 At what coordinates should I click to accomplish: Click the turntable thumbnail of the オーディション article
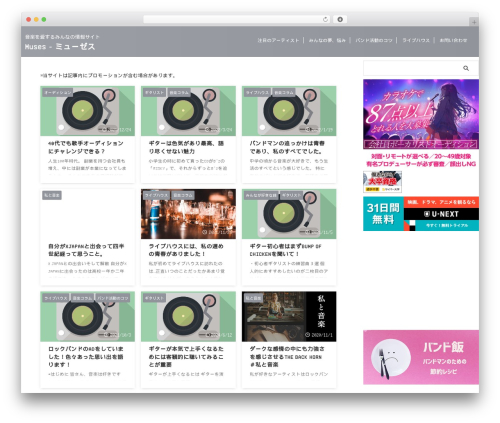88,112
